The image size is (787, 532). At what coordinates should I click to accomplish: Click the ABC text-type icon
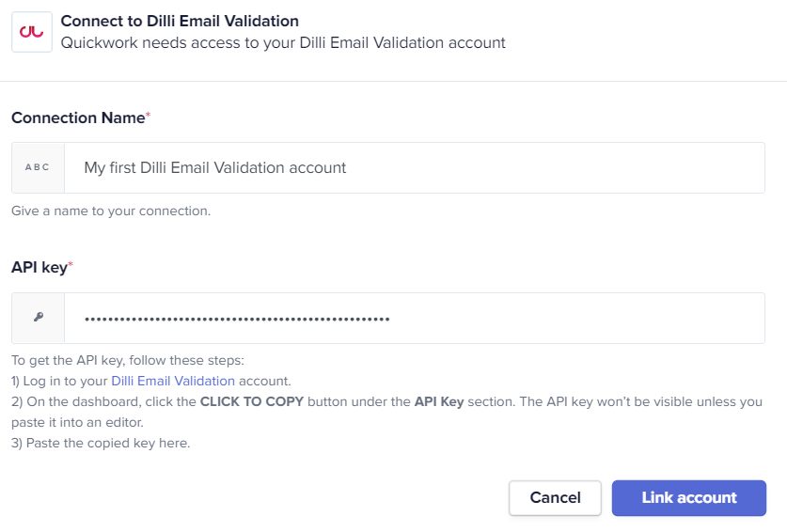point(38,167)
